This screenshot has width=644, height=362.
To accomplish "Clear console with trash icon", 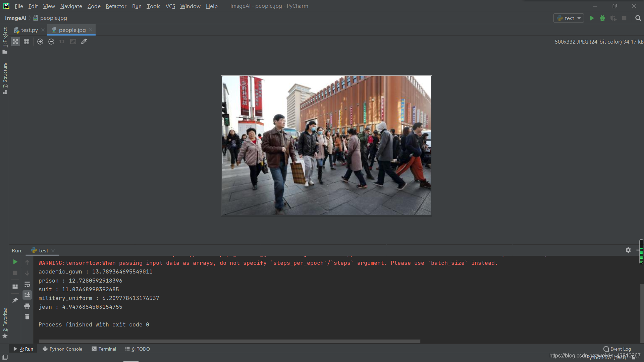I will pos(27,316).
